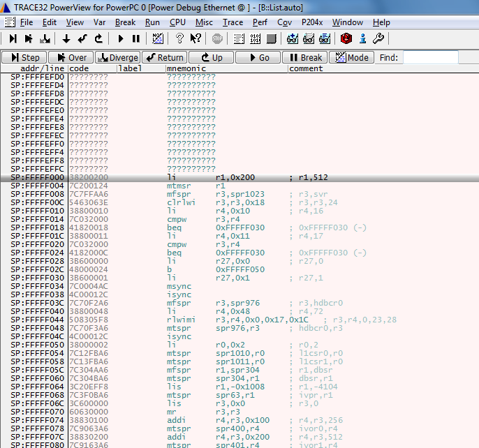
Task: Open the Trace menu
Action: (233, 22)
